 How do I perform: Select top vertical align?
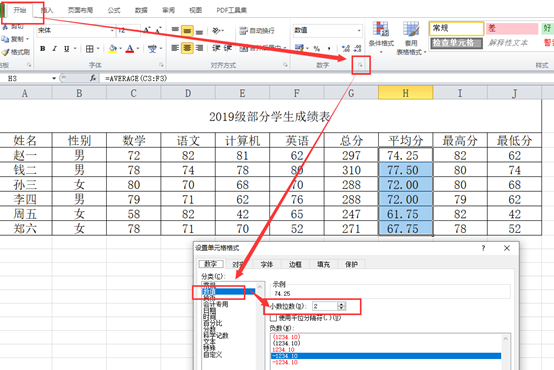pyautogui.click(x=175, y=30)
